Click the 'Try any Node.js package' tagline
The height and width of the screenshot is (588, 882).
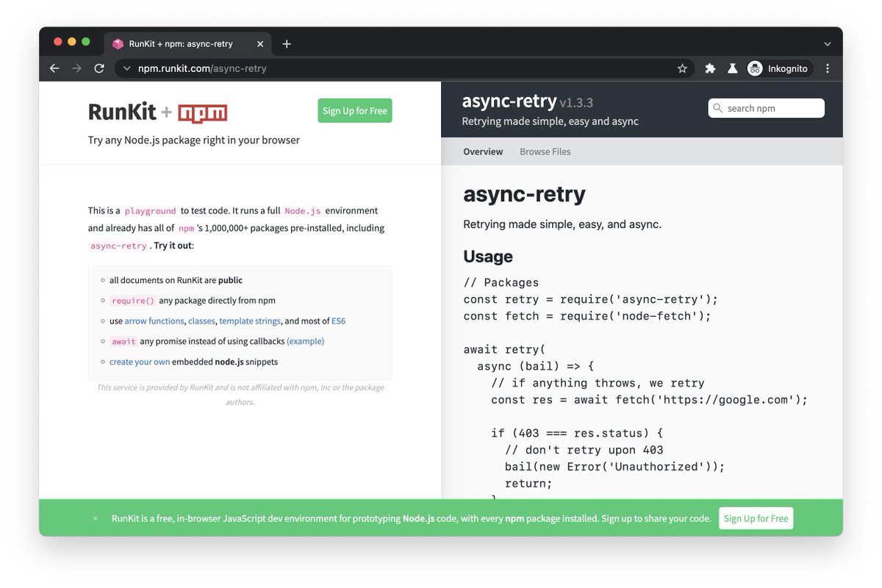click(x=194, y=140)
